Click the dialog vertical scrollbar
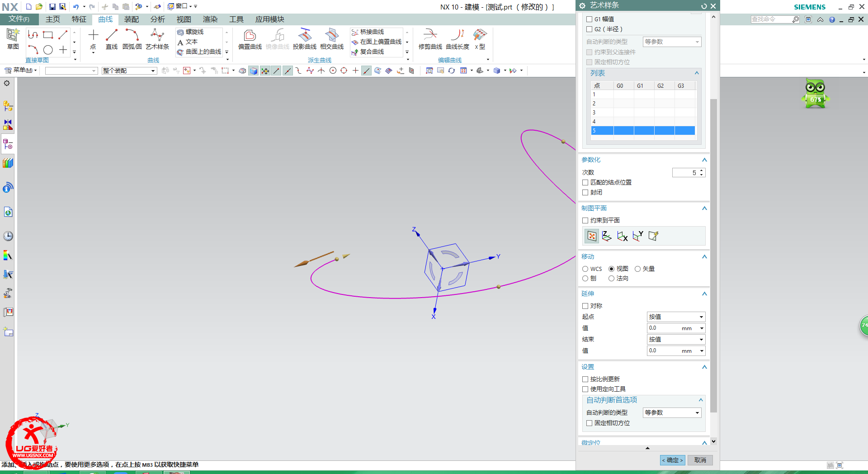 [x=713, y=256]
